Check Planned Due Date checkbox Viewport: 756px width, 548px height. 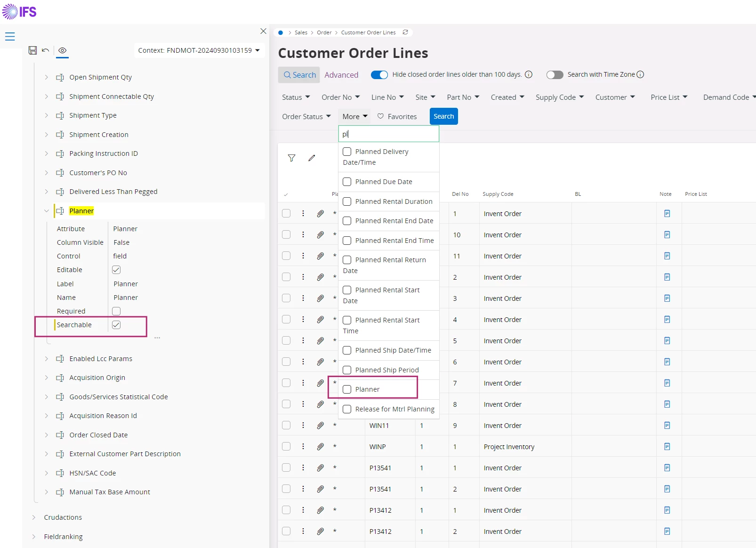[x=347, y=182]
